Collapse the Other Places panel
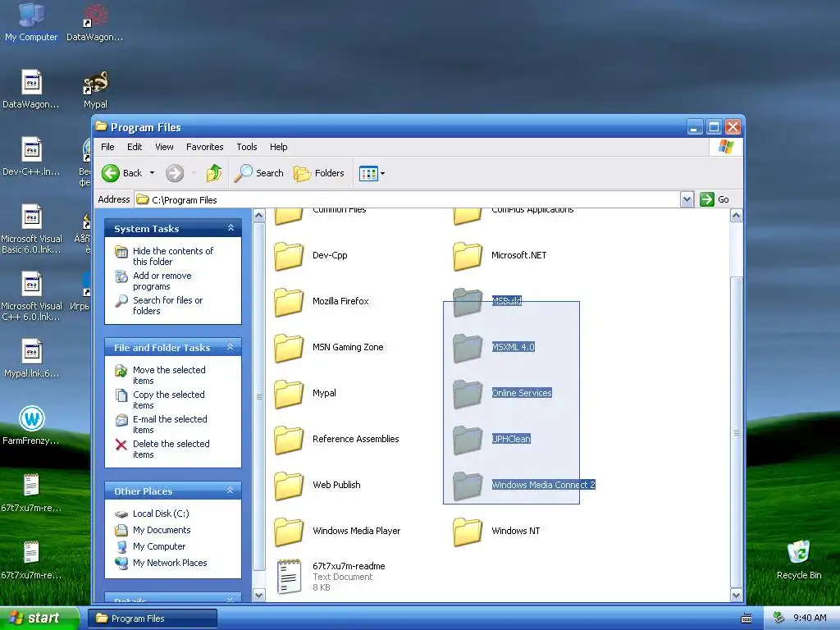Screen dimensions: 840x630 (x=231, y=491)
